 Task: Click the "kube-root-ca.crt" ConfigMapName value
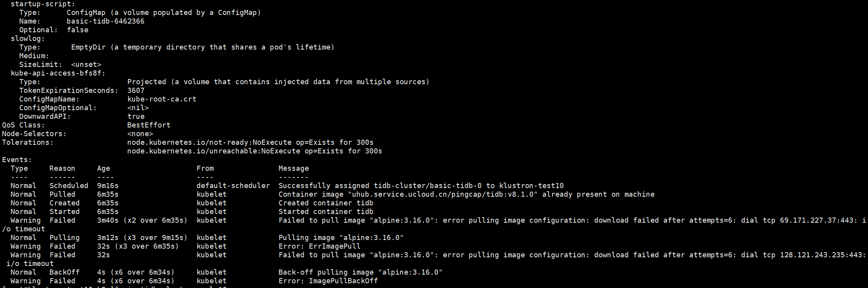point(161,99)
